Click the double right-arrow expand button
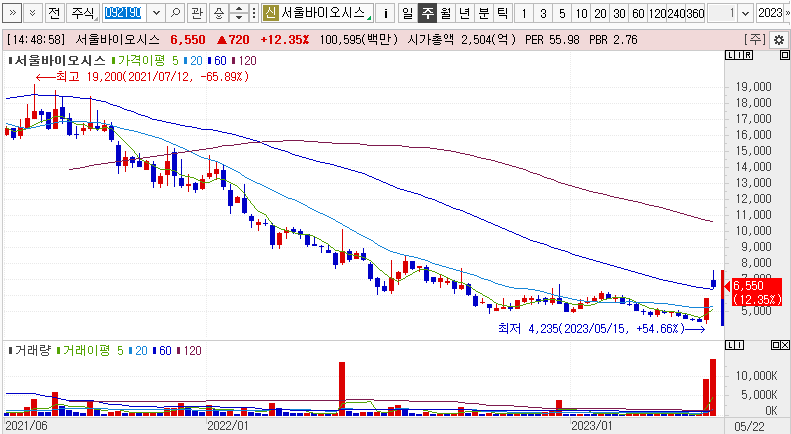 [x=13, y=13]
